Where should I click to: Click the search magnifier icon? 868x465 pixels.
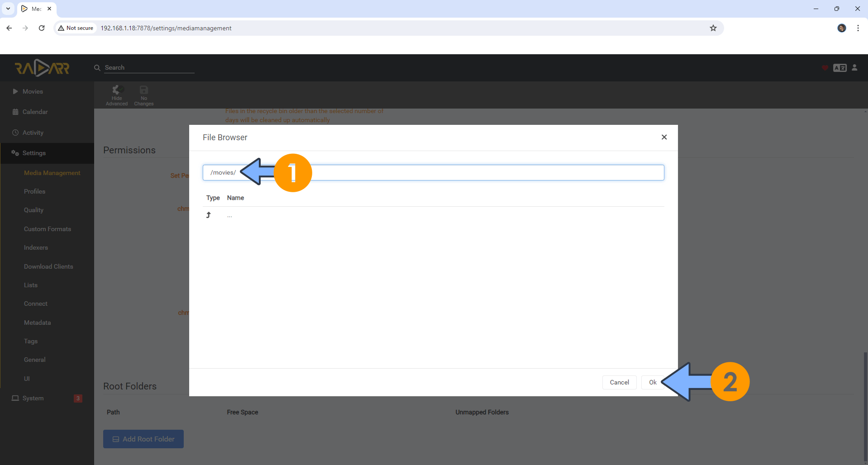[x=97, y=67]
